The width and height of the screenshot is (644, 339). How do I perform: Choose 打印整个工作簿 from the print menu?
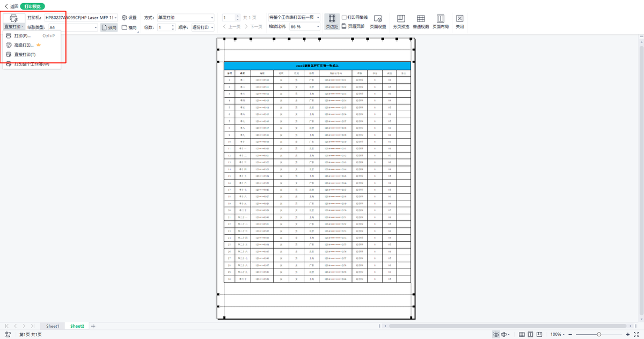click(32, 64)
